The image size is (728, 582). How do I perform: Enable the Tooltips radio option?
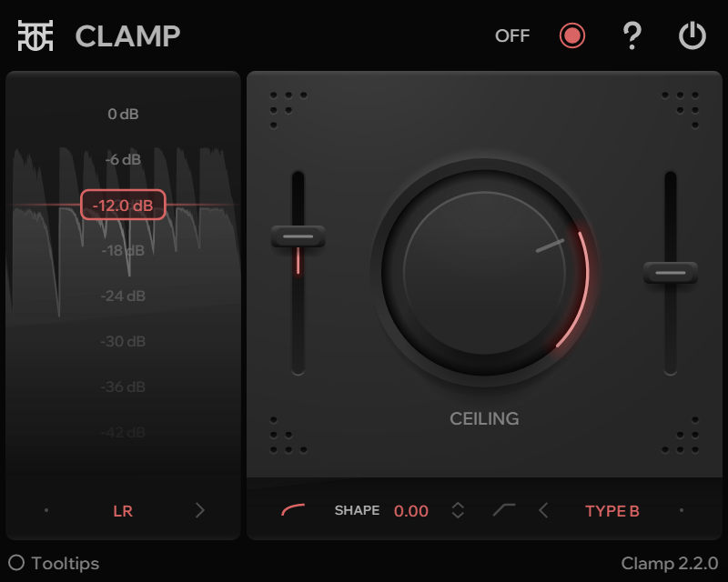tap(16, 563)
